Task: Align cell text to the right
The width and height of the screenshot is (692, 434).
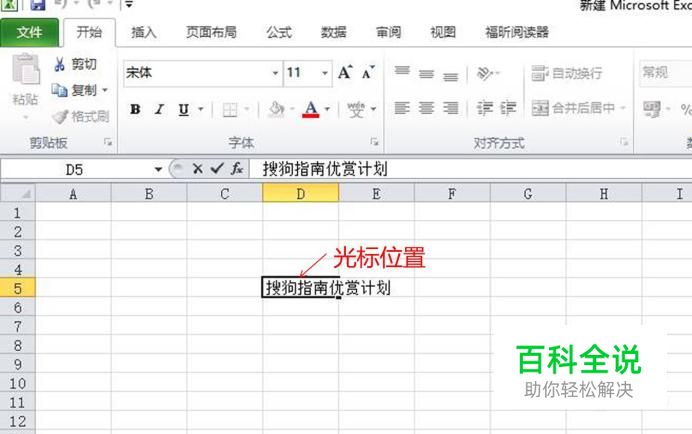Action: (x=451, y=108)
